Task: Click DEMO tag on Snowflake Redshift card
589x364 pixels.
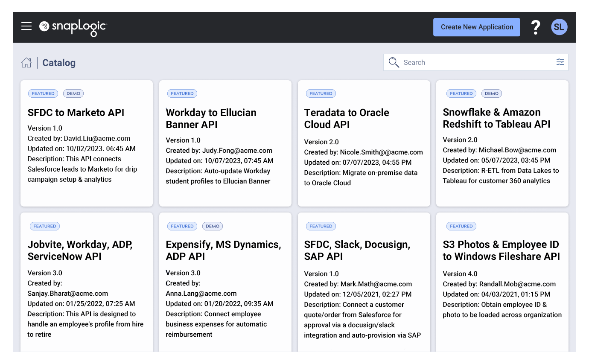Action: click(492, 93)
